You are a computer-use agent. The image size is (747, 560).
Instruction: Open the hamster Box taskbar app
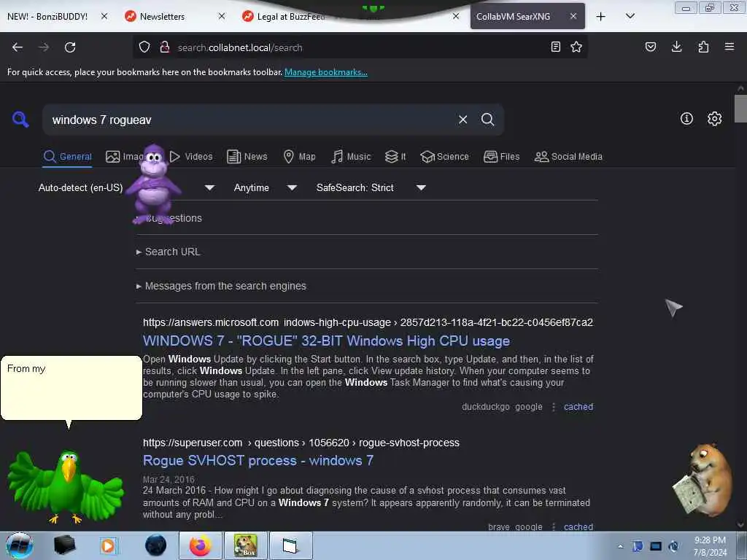coord(246,545)
